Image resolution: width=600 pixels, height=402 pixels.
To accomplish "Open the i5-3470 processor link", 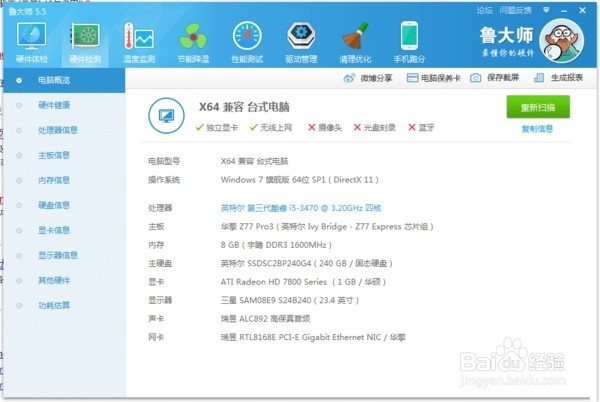I will coord(301,208).
